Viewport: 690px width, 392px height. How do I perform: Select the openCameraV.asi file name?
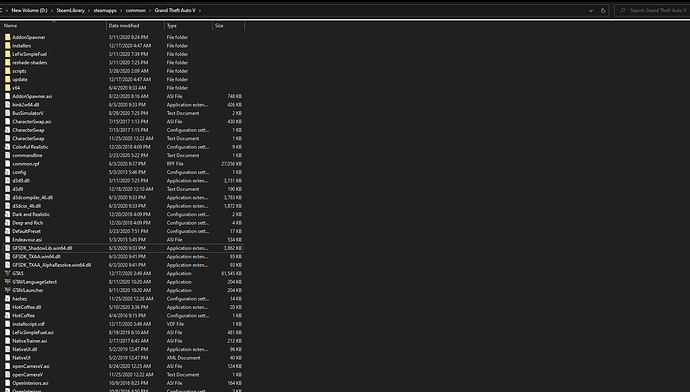31,366
